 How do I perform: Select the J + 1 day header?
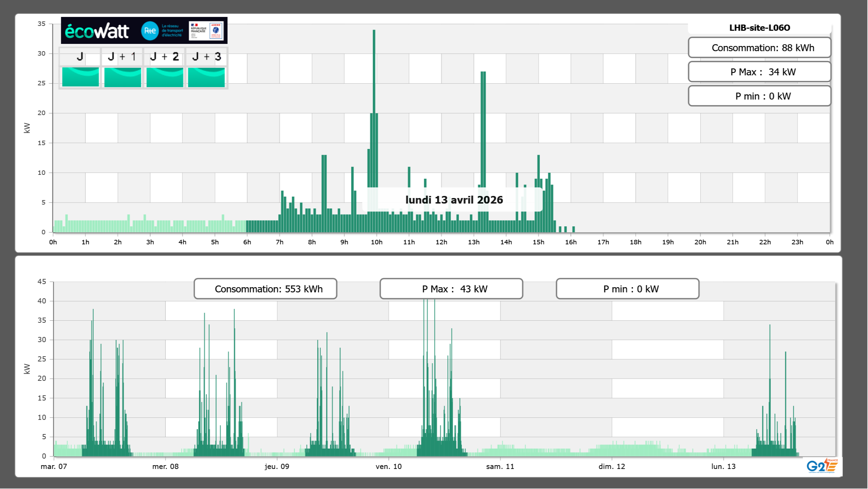pos(122,57)
